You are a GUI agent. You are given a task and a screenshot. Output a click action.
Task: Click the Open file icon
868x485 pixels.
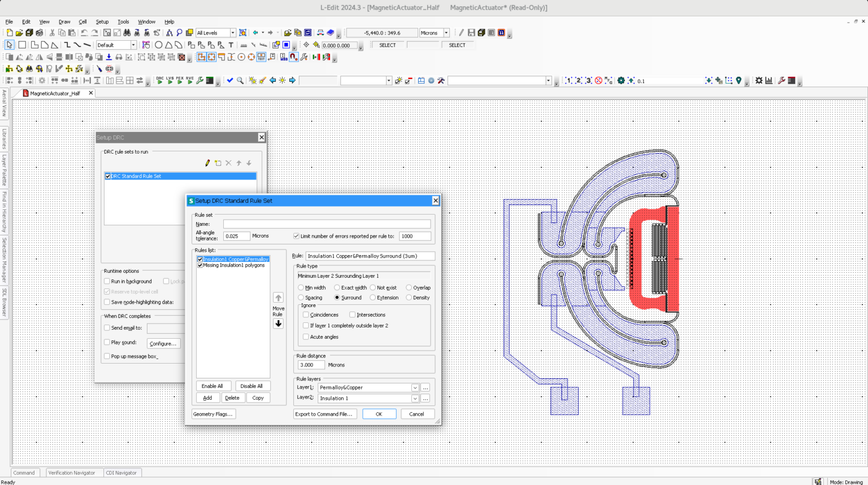pyautogui.click(x=19, y=33)
